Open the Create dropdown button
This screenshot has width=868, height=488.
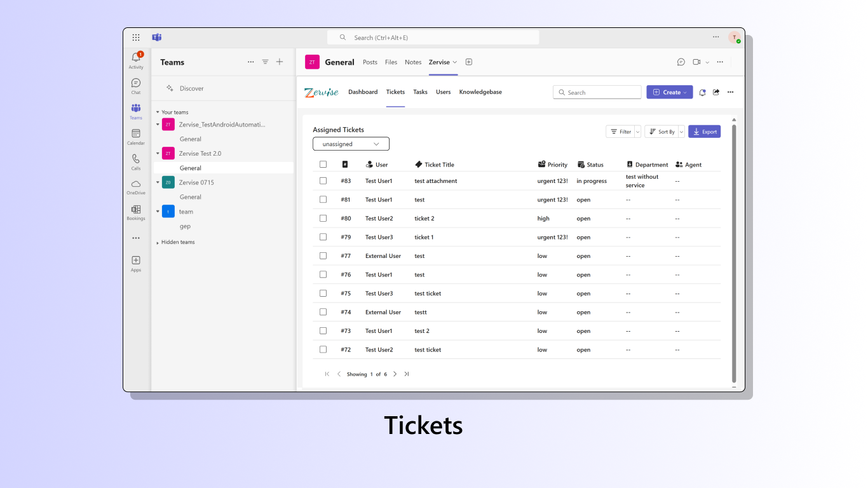670,92
